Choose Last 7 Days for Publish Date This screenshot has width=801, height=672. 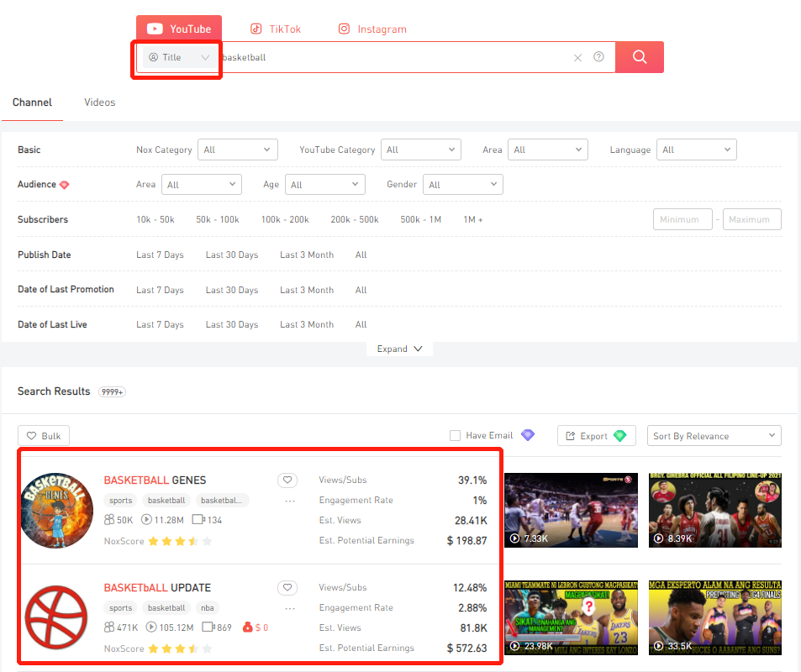[160, 255]
